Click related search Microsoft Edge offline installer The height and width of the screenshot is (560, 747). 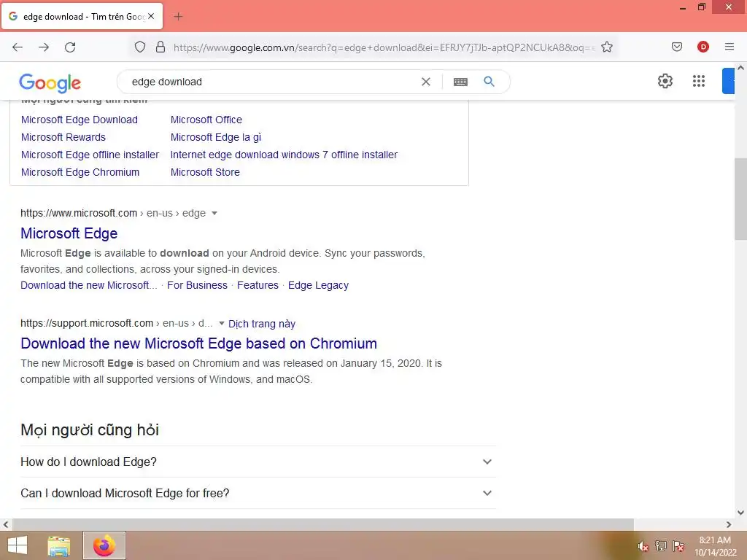click(x=90, y=155)
